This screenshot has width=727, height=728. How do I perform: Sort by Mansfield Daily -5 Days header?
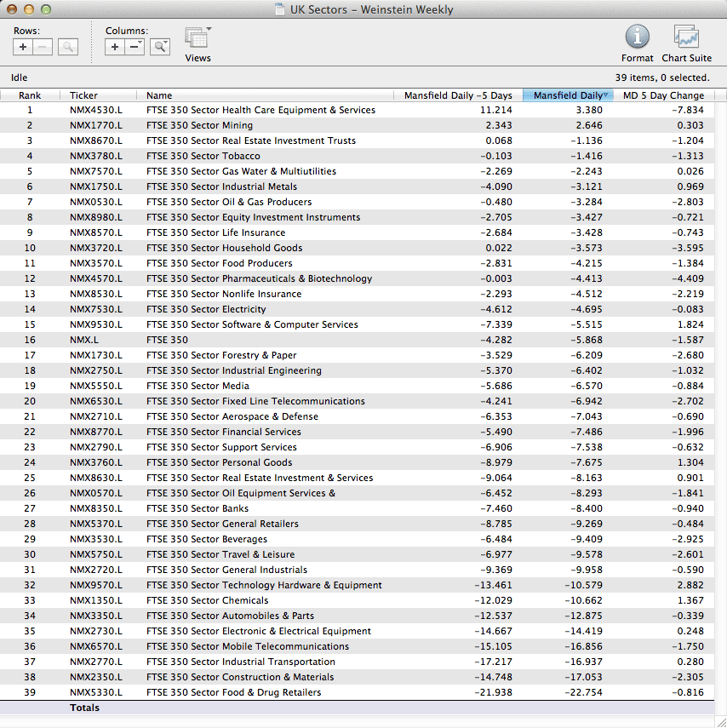(x=458, y=95)
